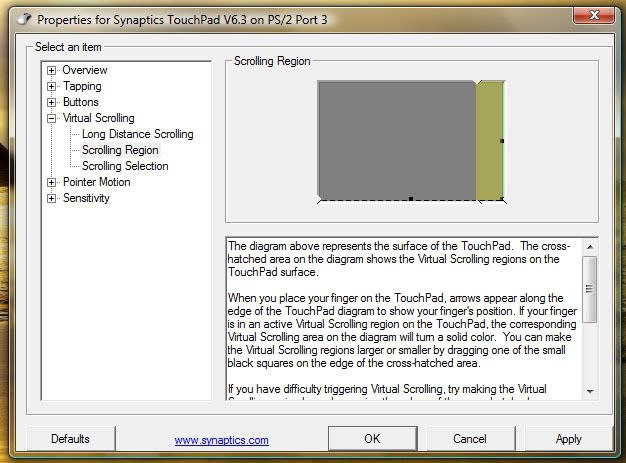Collapse the Virtual Scrolling tree node
626x463 pixels.
tap(51, 119)
